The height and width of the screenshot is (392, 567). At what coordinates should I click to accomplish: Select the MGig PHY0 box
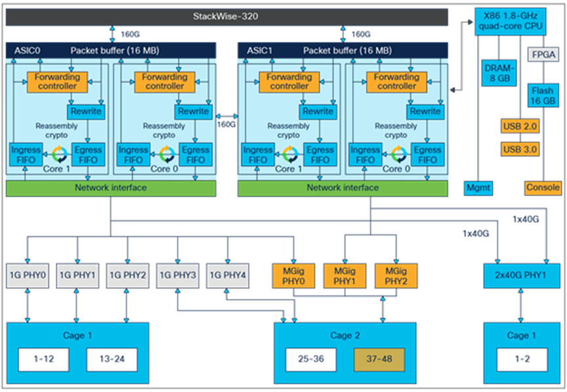(293, 276)
